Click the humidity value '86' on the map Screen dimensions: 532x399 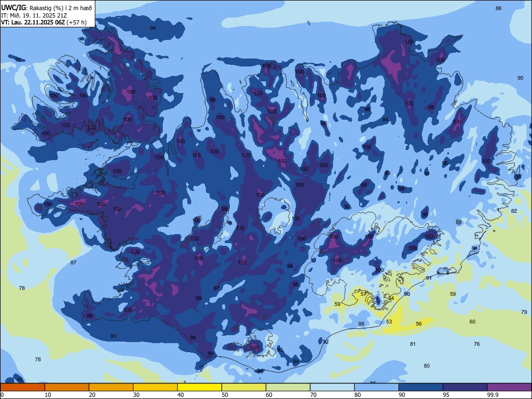coord(498,8)
